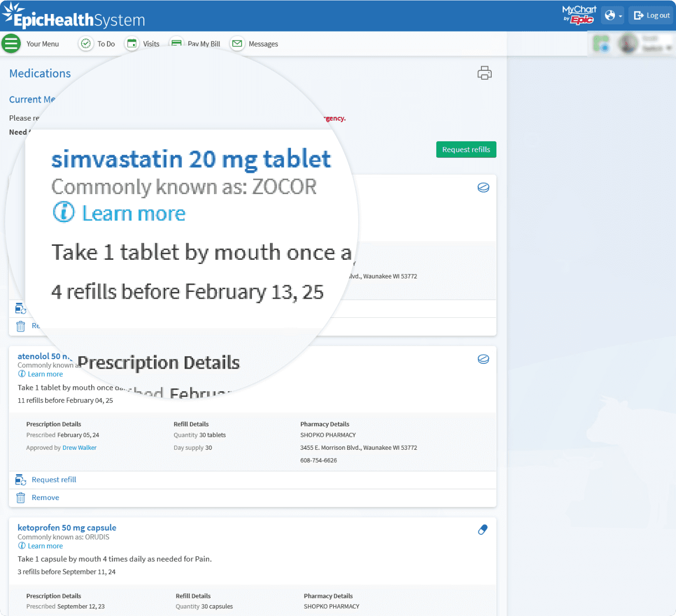Click the pill icon on atenolol card
676x616 pixels.
pos(483,359)
